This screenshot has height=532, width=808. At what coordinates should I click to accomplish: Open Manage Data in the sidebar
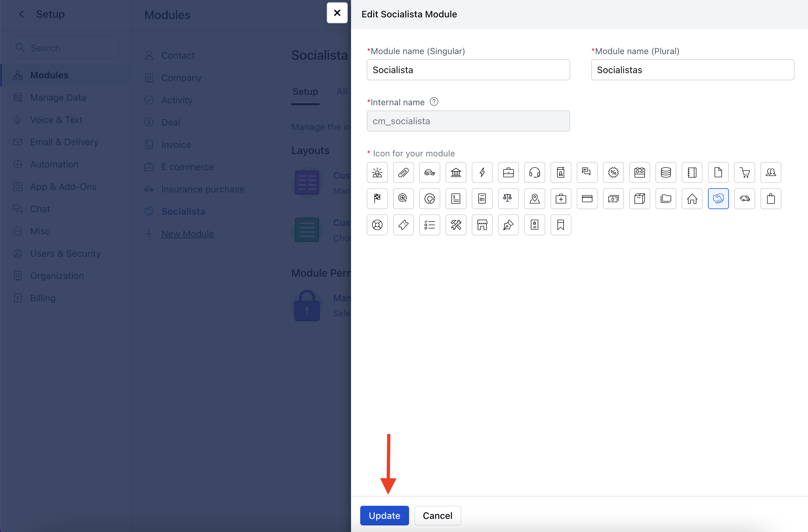tap(65, 97)
